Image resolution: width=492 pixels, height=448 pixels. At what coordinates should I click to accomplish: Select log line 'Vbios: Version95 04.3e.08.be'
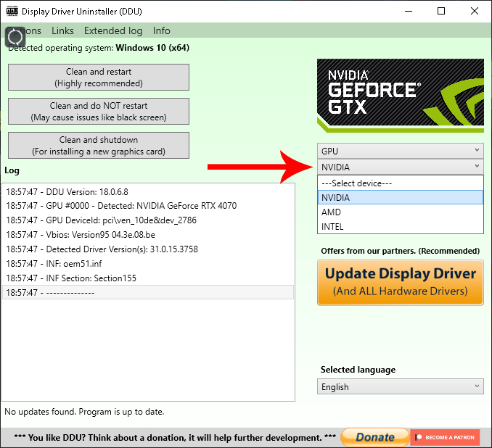point(148,234)
